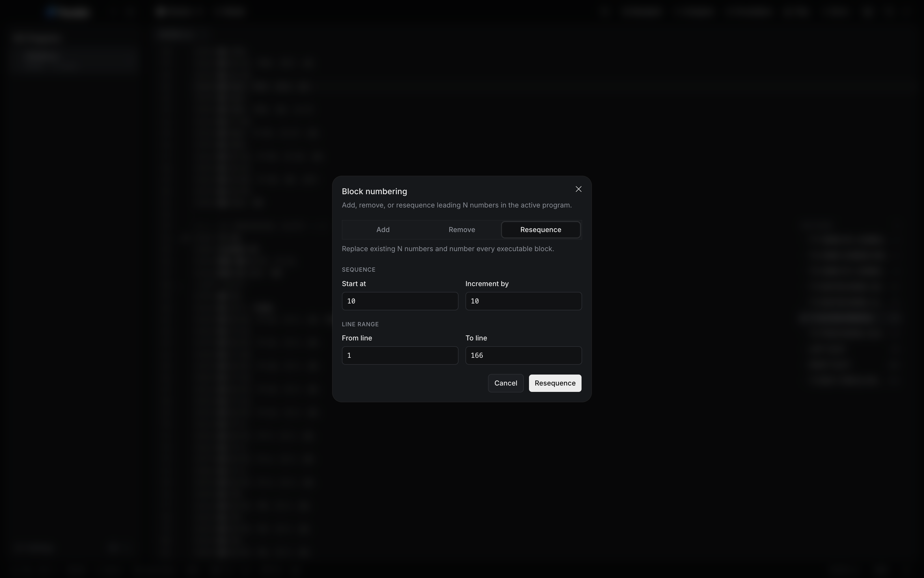924x578 pixels.
Task: Focus the From line field
Action: [400, 355]
